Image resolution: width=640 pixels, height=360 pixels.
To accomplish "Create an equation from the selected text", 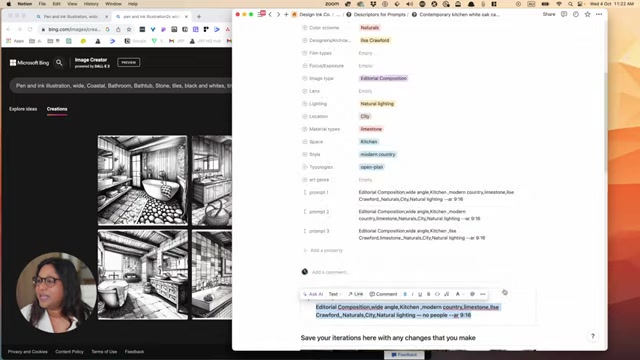I will pyautogui.click(x=447, y=294).
